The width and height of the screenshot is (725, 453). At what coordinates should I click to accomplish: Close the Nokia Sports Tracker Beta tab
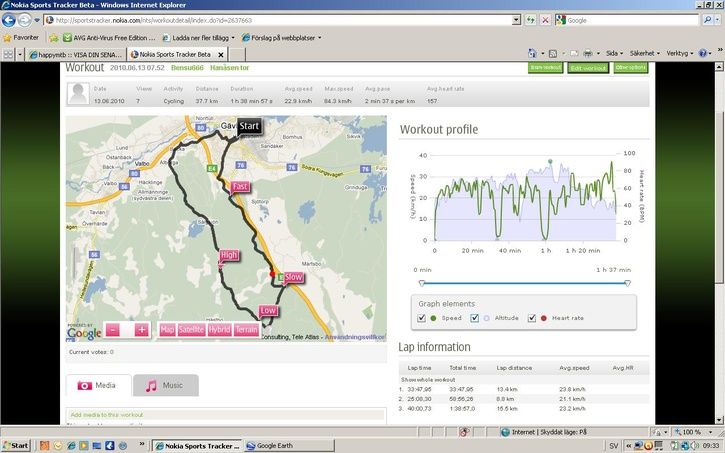221,55
